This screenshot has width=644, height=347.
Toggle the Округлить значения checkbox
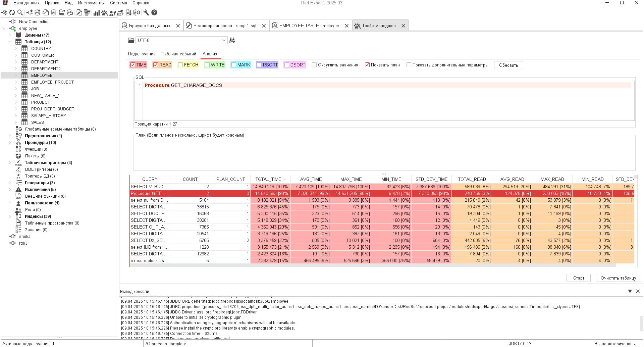coord(314,65)
